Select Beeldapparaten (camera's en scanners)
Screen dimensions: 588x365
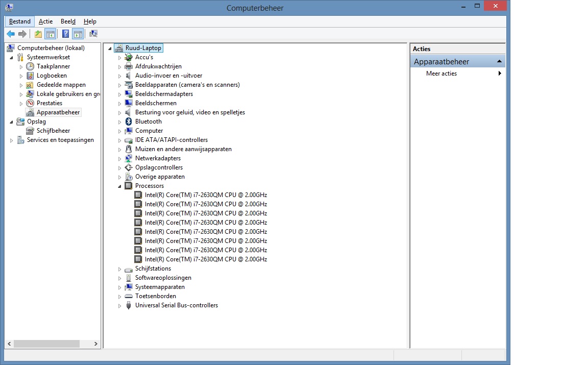187,85
